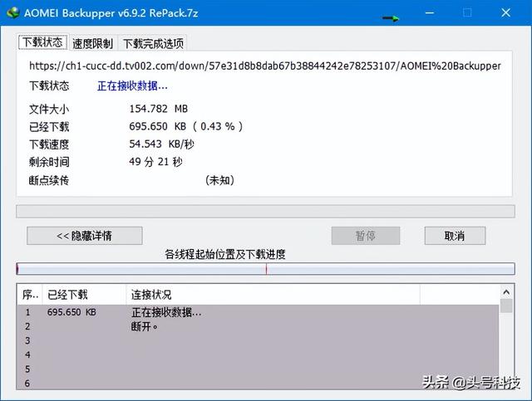The image size is (532, 401).
Task: Open the 下载完成选项 tab
Action: tap(153, 43)
